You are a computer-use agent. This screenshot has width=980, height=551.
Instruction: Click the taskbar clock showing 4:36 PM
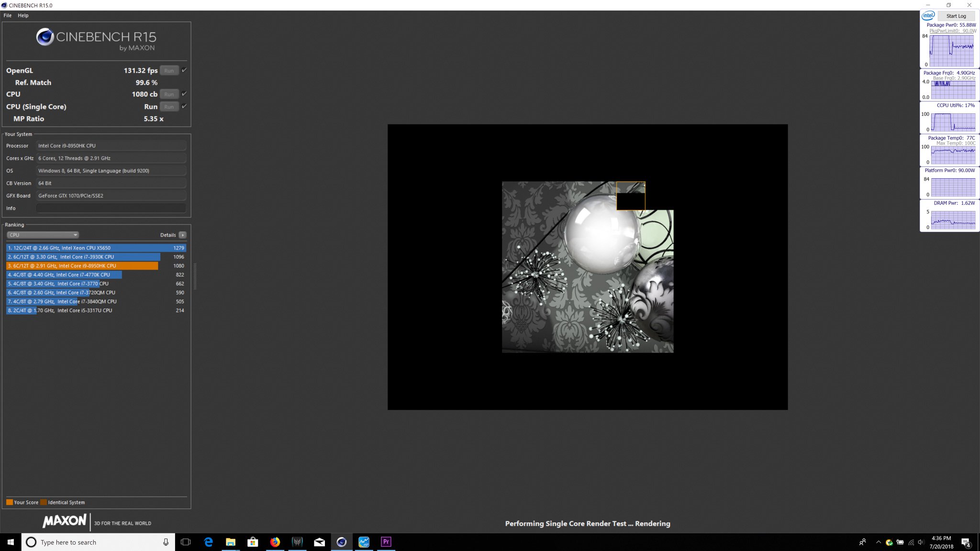point(941,542)
